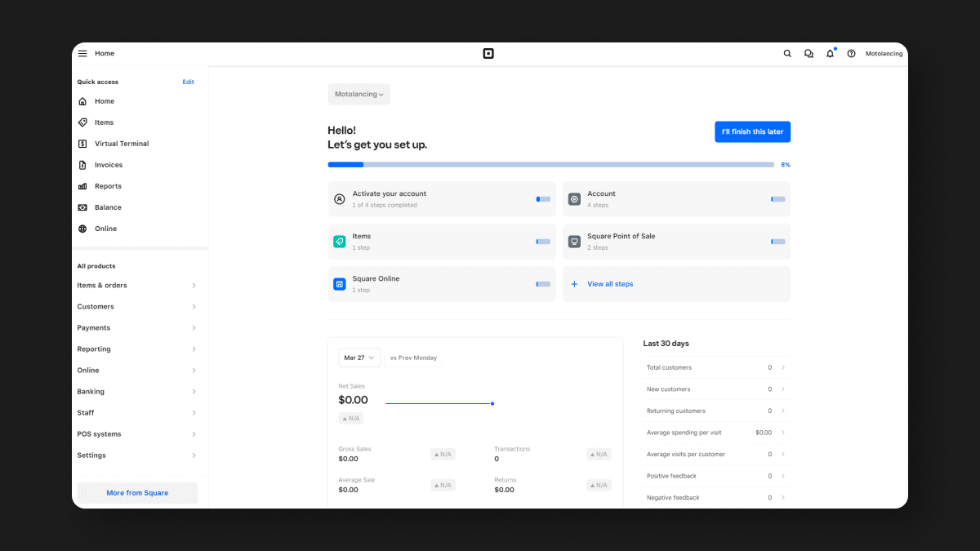The height and width of the screenshot is (551, 980).
Task: Click the Activate your account progress indicator
Action: pyautogui.click(x=543, y=199)
